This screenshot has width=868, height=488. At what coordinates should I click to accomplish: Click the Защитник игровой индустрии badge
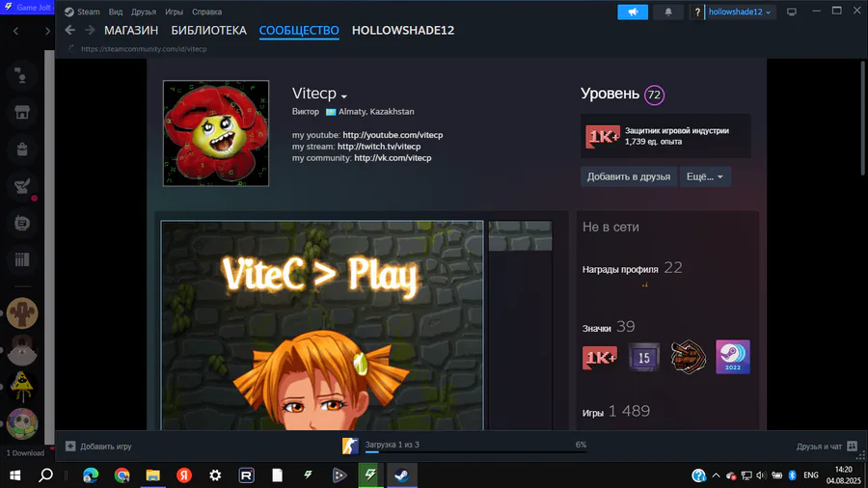tap(665, 136)
